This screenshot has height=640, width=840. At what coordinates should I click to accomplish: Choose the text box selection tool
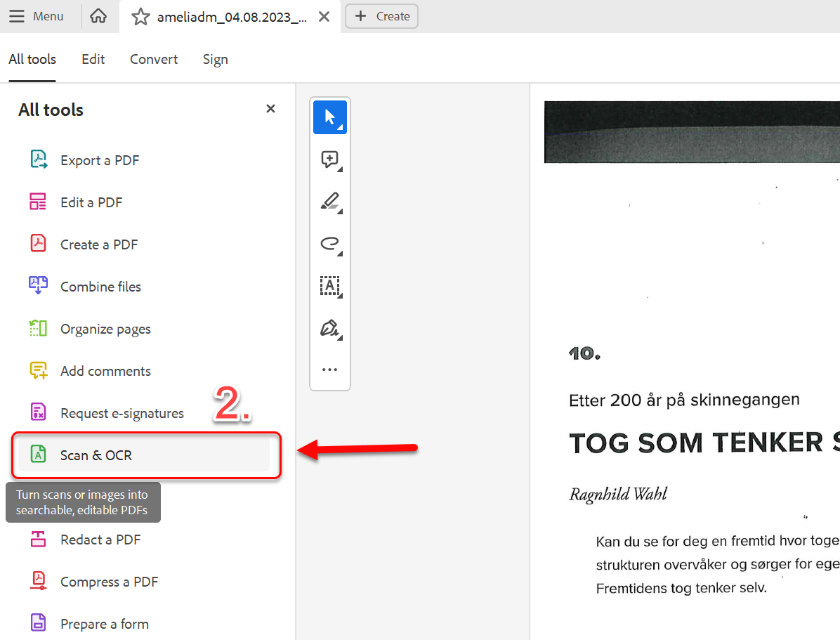(330, 286)
